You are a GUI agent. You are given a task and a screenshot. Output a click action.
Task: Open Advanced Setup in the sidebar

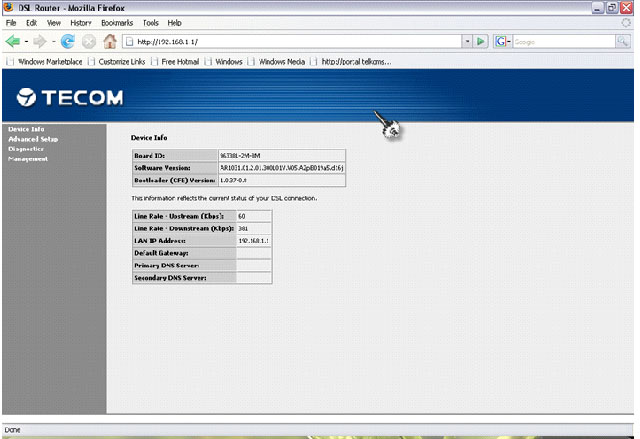click(33, 139)
